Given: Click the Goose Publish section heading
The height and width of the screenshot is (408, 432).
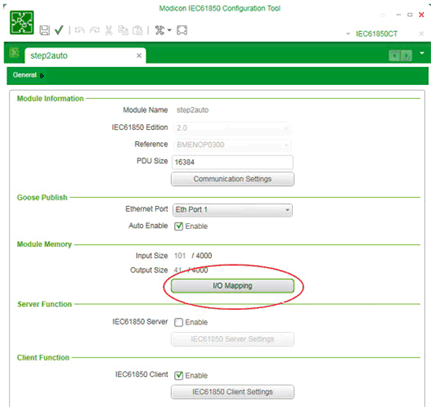Looking at the screenshot, I should [42, 197].
